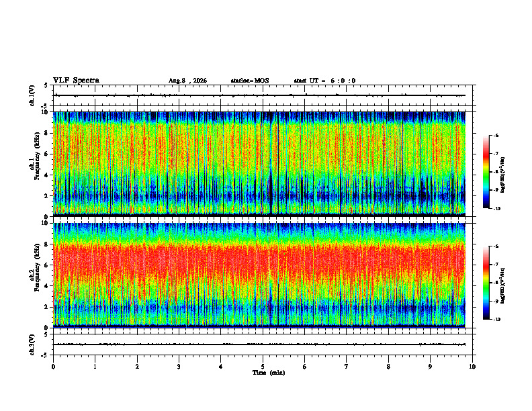Click the color scale bar beside ch.1 spectrogram
The height and width of the screenshot is (411, 532).
click(x=486, y=172)
